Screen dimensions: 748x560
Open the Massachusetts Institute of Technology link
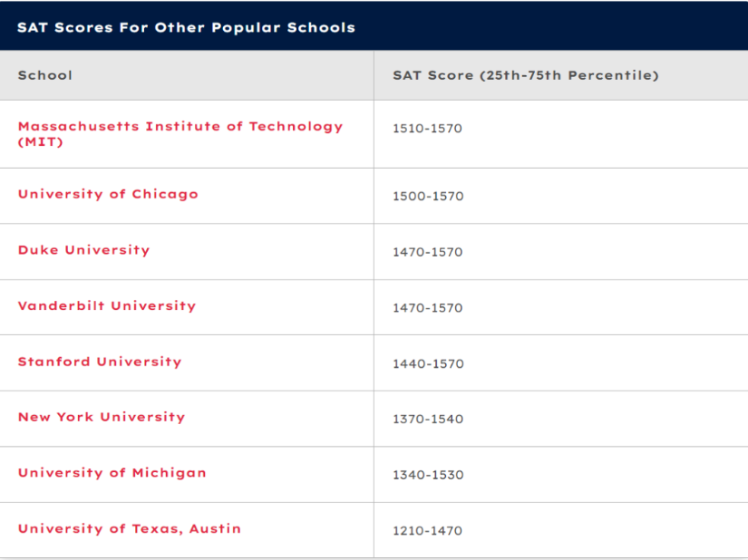click(180, 127)
